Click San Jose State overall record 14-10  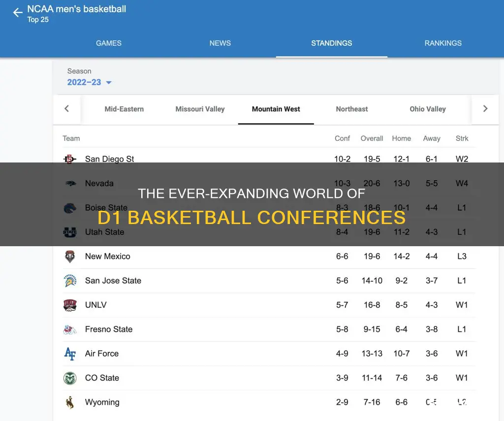tap(372, 281)
